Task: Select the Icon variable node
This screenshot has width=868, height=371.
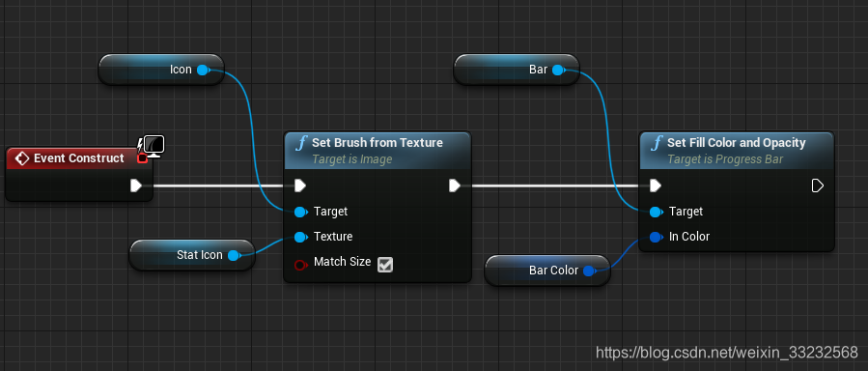Action: coord(161,70)
